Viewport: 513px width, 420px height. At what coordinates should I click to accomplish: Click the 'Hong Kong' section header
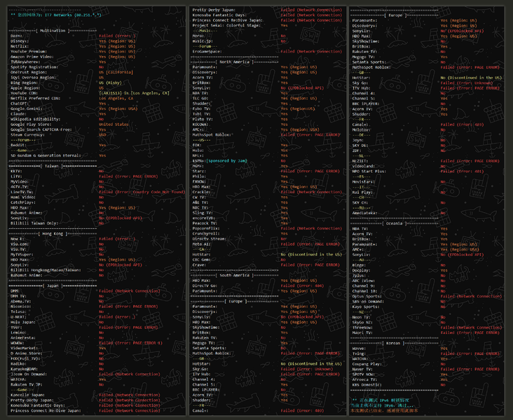(53, 234)
